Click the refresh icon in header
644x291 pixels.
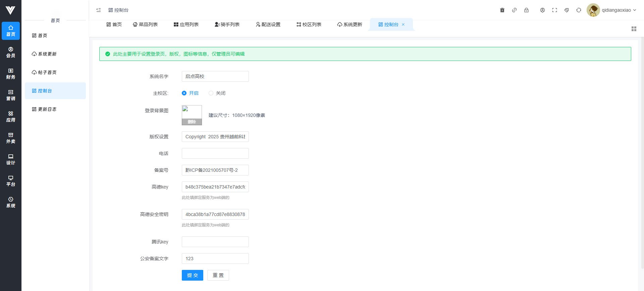pos(579,10)
